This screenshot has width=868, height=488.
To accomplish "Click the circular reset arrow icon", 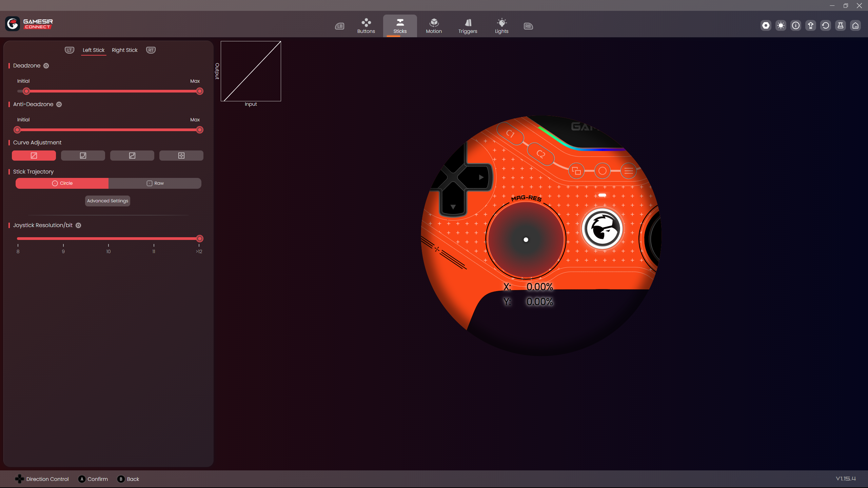I will coord(826,25).
